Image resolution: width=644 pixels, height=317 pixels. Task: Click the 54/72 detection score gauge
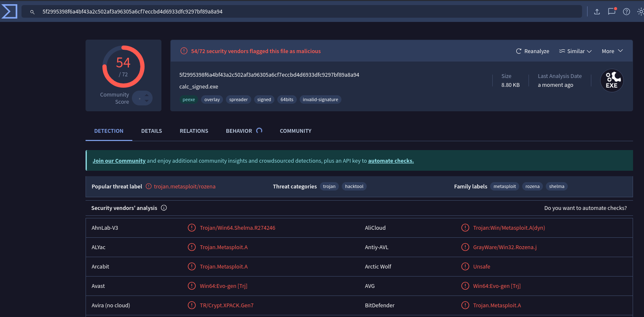(123, 67)
